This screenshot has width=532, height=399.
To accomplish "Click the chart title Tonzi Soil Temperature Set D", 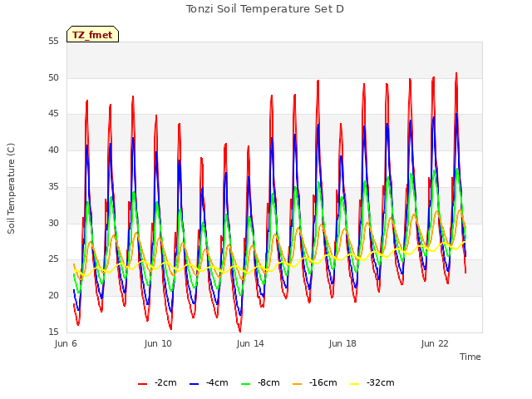I will (265, 9).
